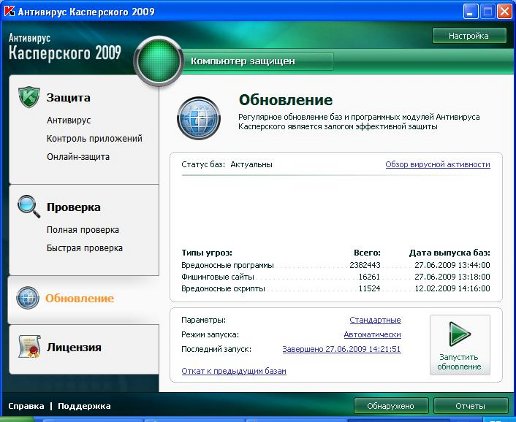The image size is (516, 422).
Task: Click Компьютер защищен status bar
Action: click(258, 61)
